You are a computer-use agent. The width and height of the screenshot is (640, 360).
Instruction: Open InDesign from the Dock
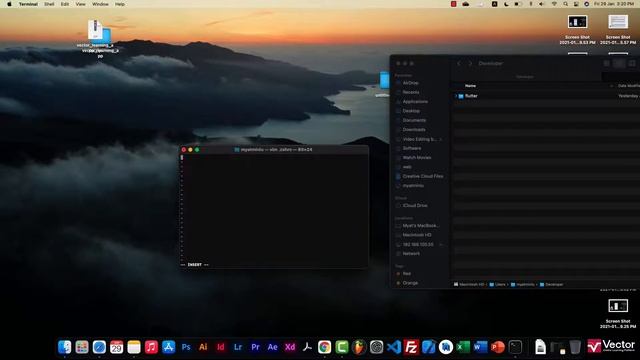[220, 347]
